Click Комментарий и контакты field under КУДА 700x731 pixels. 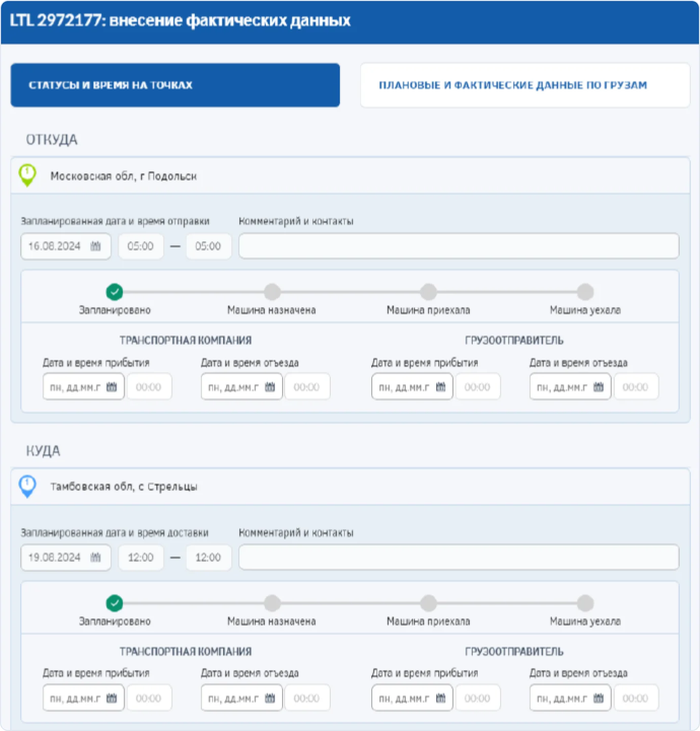click(459, 558)
